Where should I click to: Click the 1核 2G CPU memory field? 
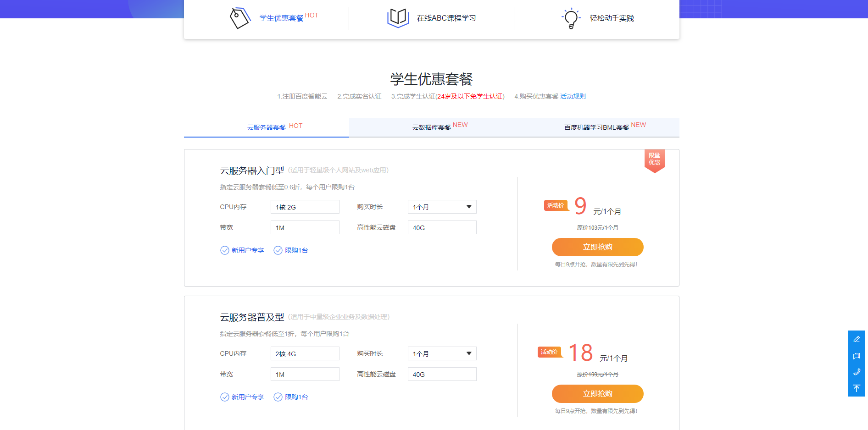[305, 207]
